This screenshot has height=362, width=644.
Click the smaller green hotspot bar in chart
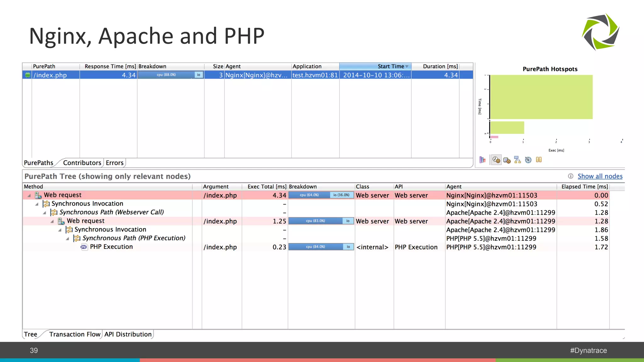click(x=507, y=128)
